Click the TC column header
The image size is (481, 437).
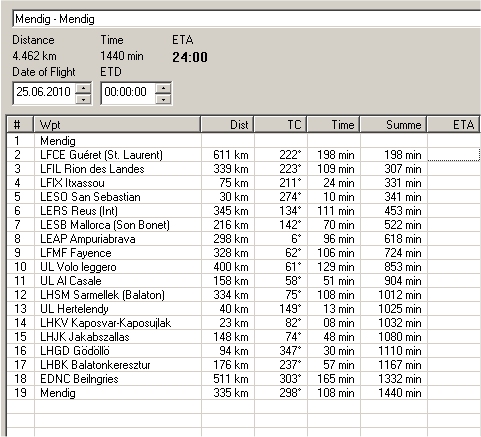click(280, 125)
